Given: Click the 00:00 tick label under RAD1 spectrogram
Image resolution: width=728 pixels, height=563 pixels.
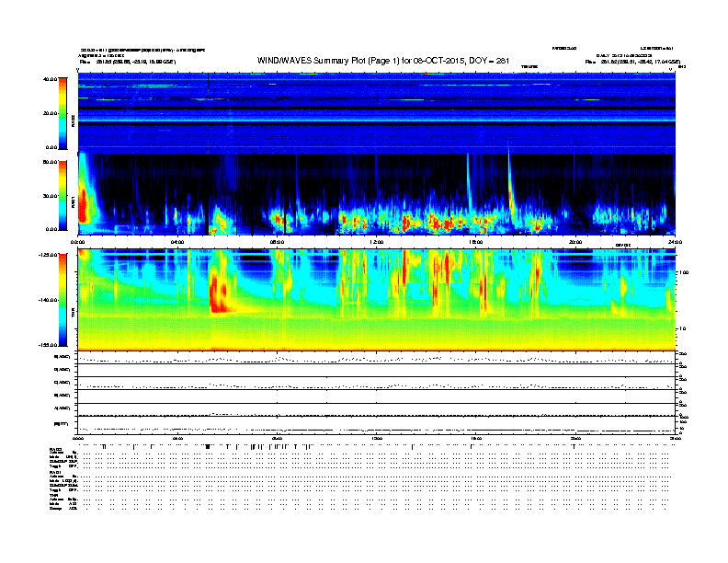Looking at the screenshot, I should (78, 242).
